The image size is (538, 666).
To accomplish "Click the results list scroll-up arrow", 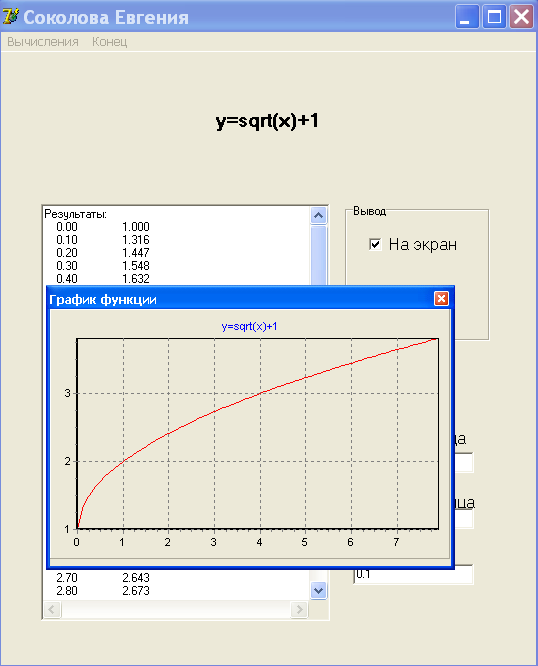I will tap(318, 216).
